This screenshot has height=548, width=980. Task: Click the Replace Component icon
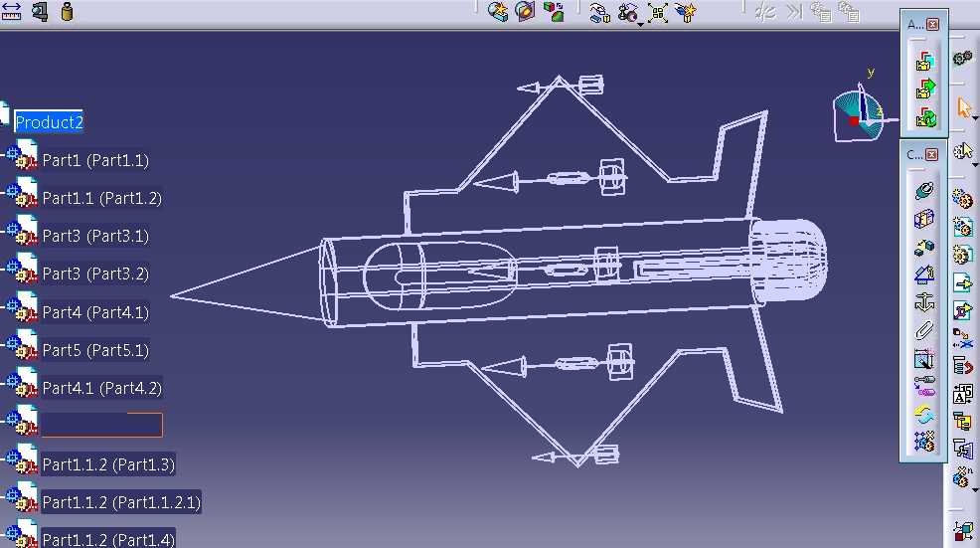point(962,338)
